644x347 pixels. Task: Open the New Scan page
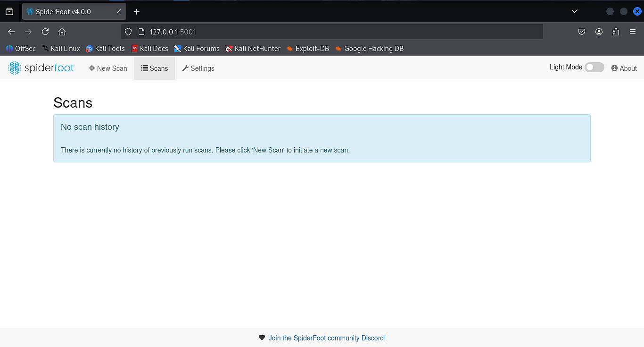point(108,68)
